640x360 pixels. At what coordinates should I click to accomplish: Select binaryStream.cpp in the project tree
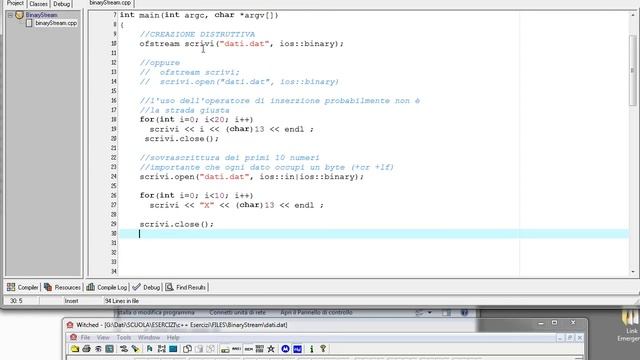coord(56,23)
